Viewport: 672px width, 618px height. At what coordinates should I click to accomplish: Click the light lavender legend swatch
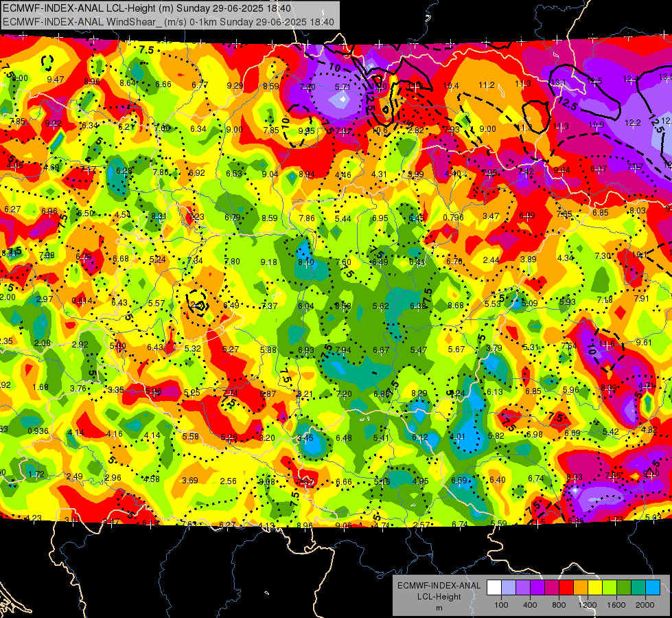pyautogui.click(x=509, y=588)
